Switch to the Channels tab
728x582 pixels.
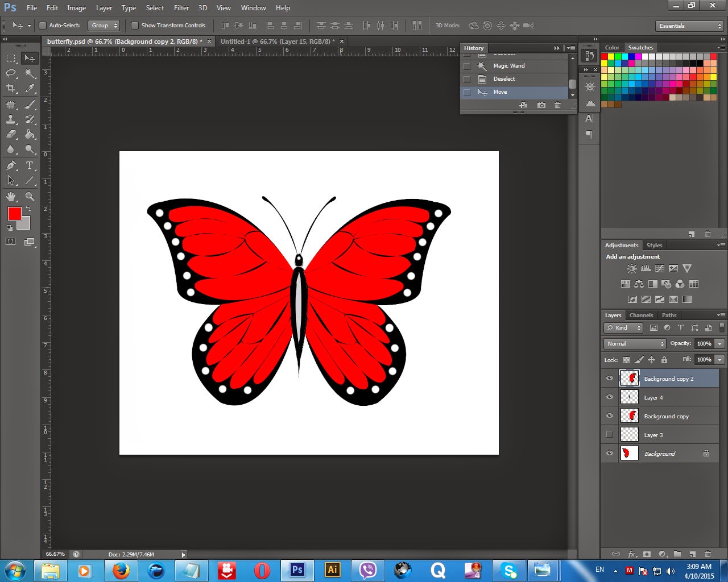click(x=641, y=315)
